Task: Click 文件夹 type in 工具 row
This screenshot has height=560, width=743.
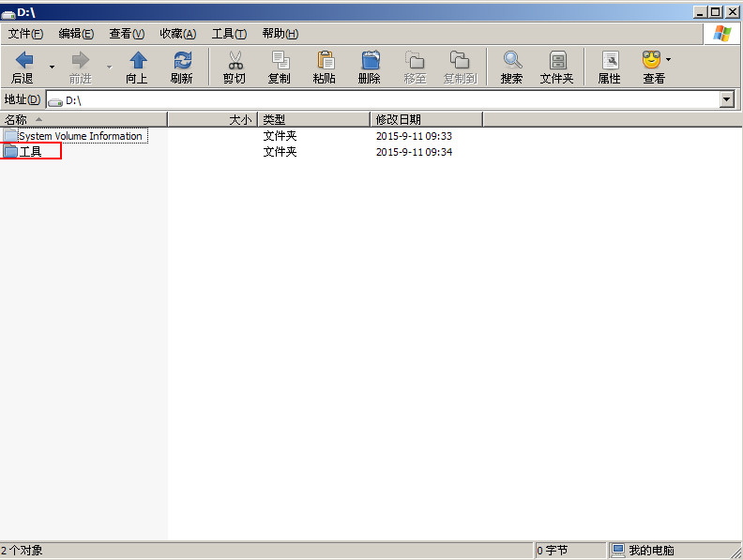Action: 281,152
